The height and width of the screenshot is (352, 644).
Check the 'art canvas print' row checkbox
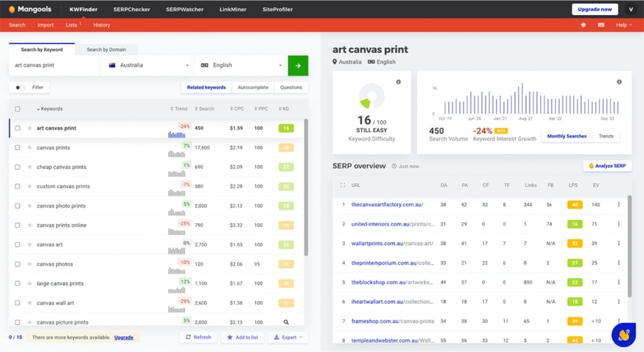17,128
